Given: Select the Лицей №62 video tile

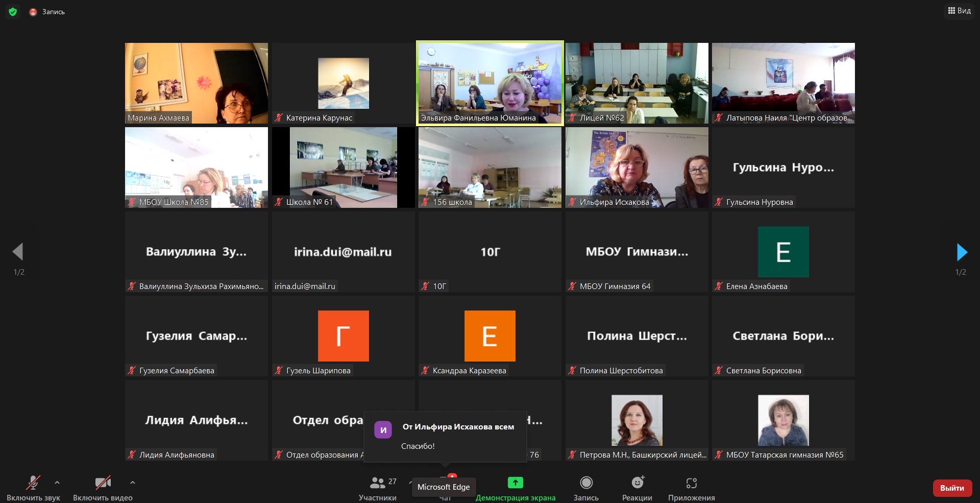Looking at the screenshot, I should click(636, 83).
